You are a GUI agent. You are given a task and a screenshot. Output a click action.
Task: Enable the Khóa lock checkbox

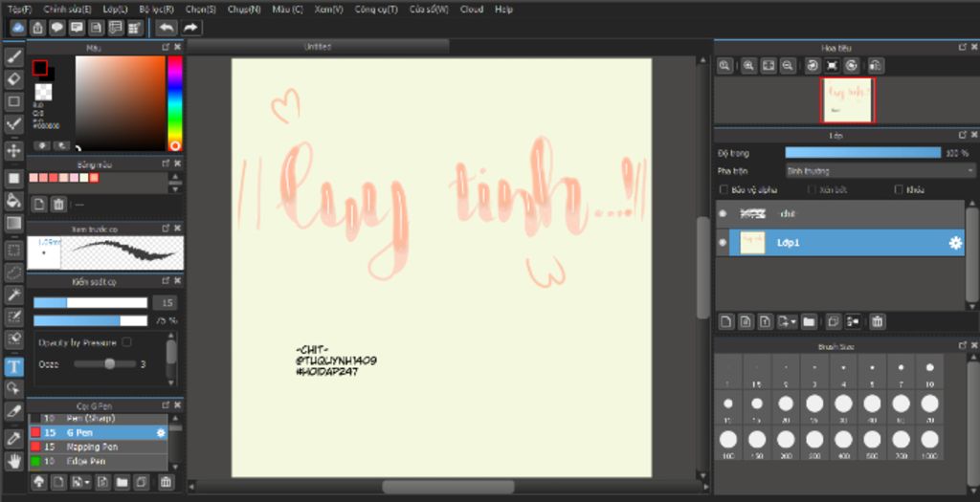pos(899,189)
